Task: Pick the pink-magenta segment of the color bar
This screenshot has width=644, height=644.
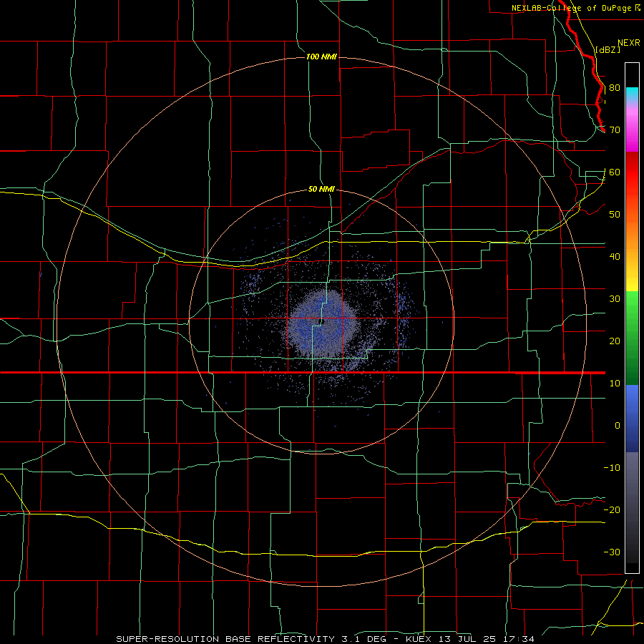Action: pos(632,128)
